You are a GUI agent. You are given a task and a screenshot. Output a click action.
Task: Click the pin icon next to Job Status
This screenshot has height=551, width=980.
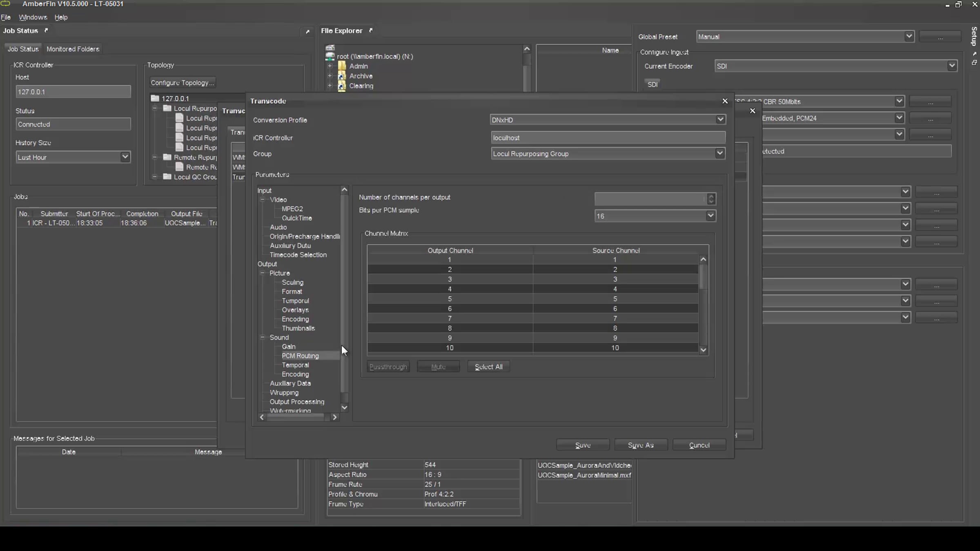coord(46,31)
